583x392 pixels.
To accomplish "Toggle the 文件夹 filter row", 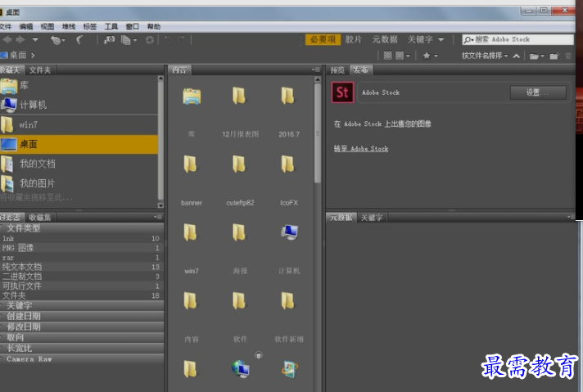I will pyautogui.click(x=82, y=295).
